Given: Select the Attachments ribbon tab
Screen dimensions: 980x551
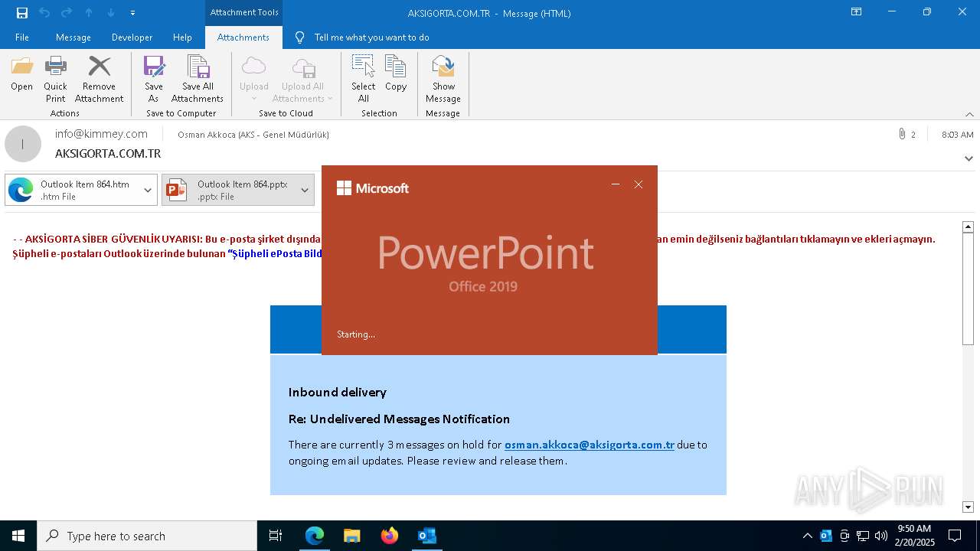Looking at the screenshot, I should point(243,37).
